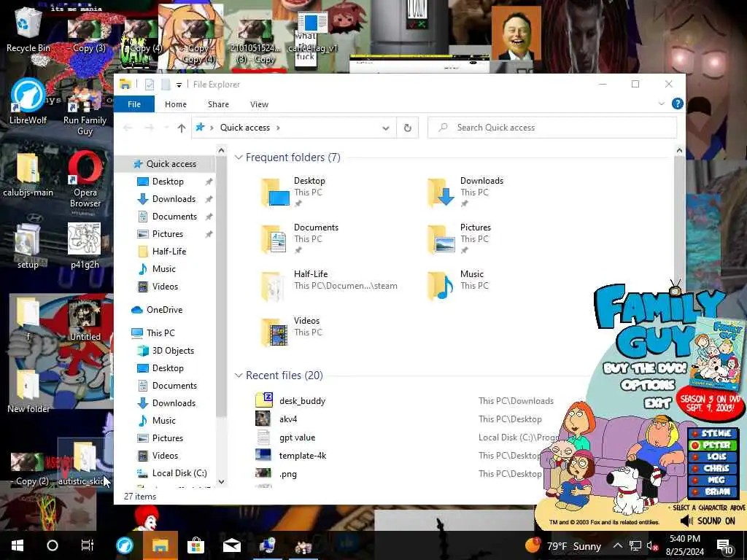
Task: Show hidden system tray icons
Action: (617, 545)
